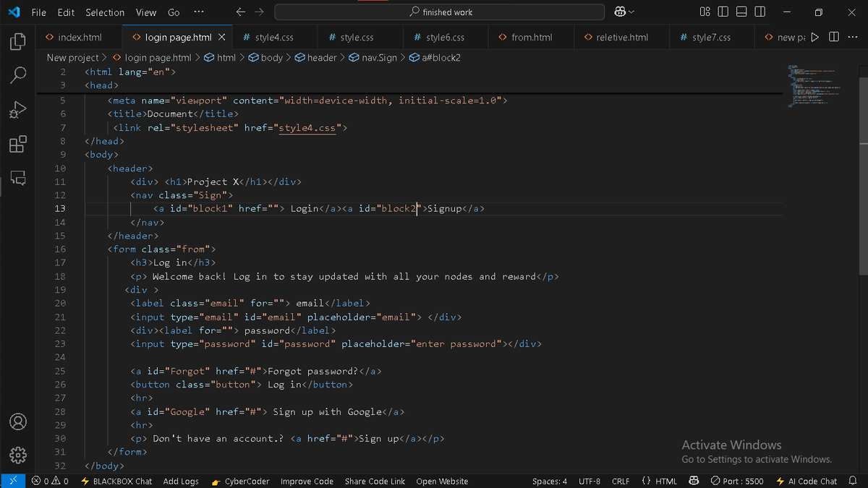This screenshot has height=488, width=868.
Task: Expand the overflow menu ellipsis in menu bar
Action: tap(199, 12)
